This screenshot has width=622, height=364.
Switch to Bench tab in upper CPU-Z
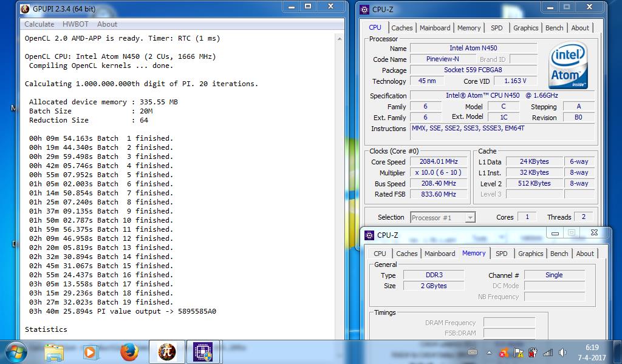point(554,28)
